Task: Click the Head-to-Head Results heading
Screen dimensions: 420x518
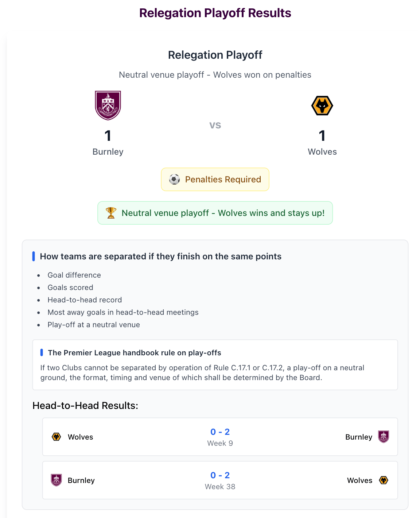Action: pos(85,406)
